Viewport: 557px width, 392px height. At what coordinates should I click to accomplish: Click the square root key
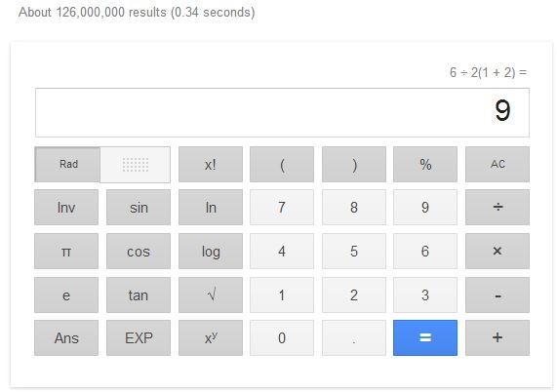click(211, 295)
